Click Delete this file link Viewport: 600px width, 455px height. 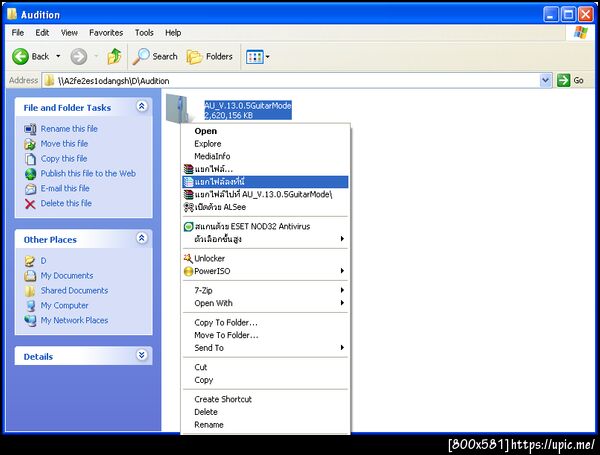coord(66,204)
